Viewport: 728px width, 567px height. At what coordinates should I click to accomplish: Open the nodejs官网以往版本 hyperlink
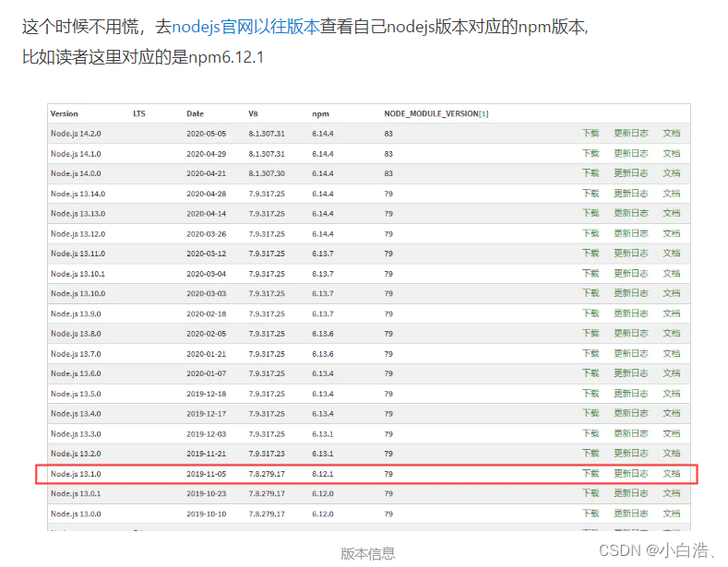point(245,27)
